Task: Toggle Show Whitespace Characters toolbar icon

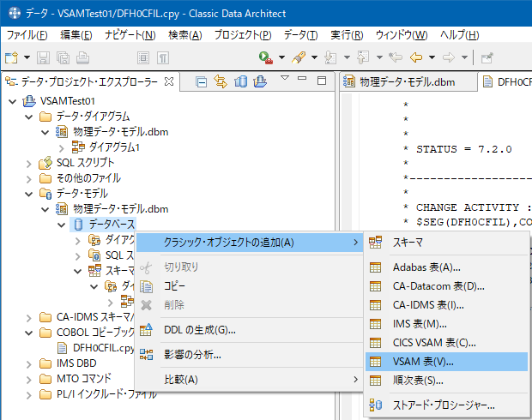Action: coord(163,58)
